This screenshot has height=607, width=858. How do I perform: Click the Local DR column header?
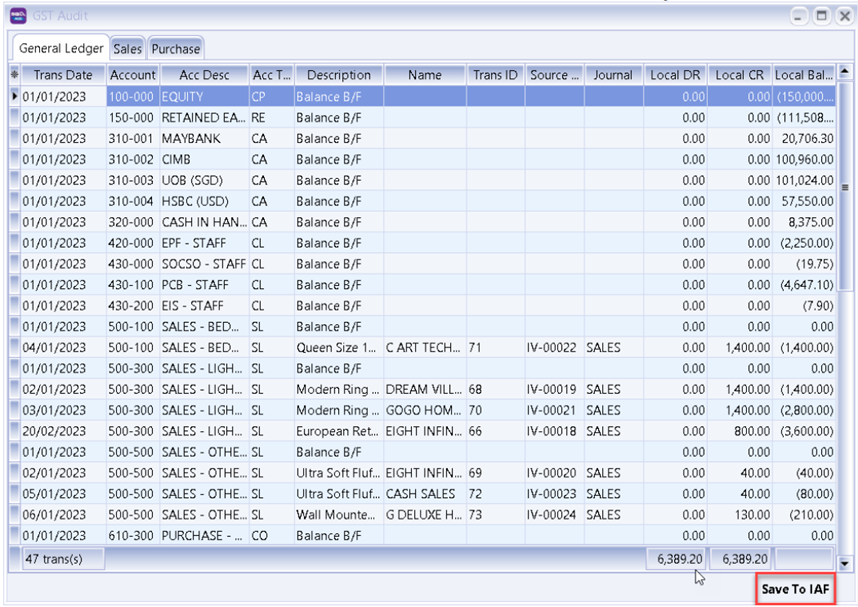tap(675, 75)
